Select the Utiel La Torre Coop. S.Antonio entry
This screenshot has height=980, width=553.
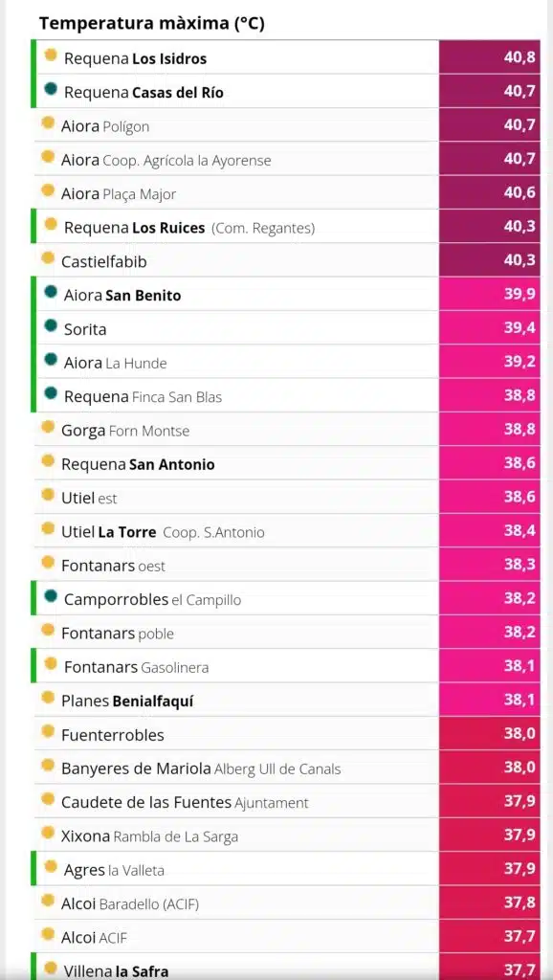pyautogui.click(x=287, y=531)
